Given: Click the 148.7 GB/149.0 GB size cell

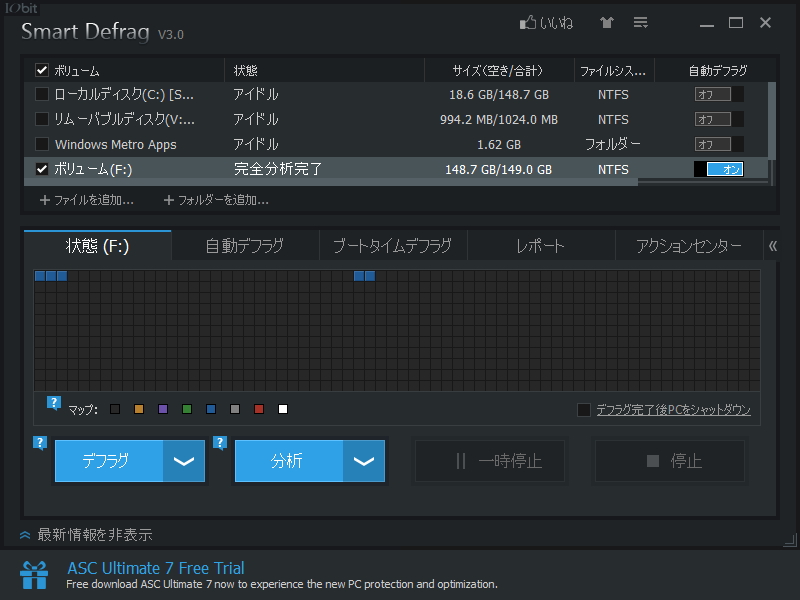Looking at the screenshot, I should (x=499, y=169).
